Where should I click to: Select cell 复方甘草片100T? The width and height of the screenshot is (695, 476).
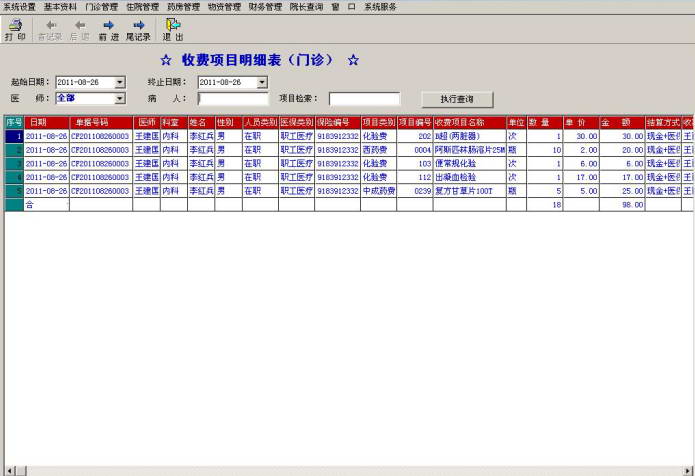(x=469, y=191)
